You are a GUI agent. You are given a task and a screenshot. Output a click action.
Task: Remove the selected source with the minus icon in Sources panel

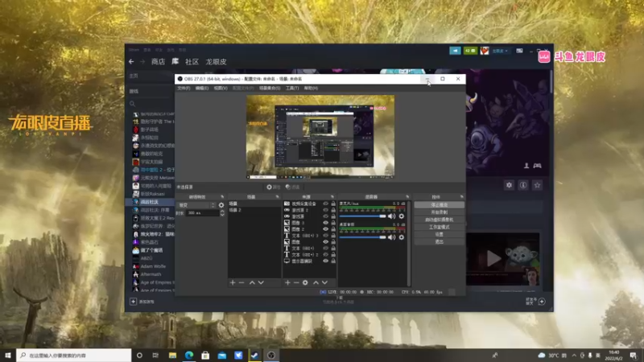click(x=296, y=283)
